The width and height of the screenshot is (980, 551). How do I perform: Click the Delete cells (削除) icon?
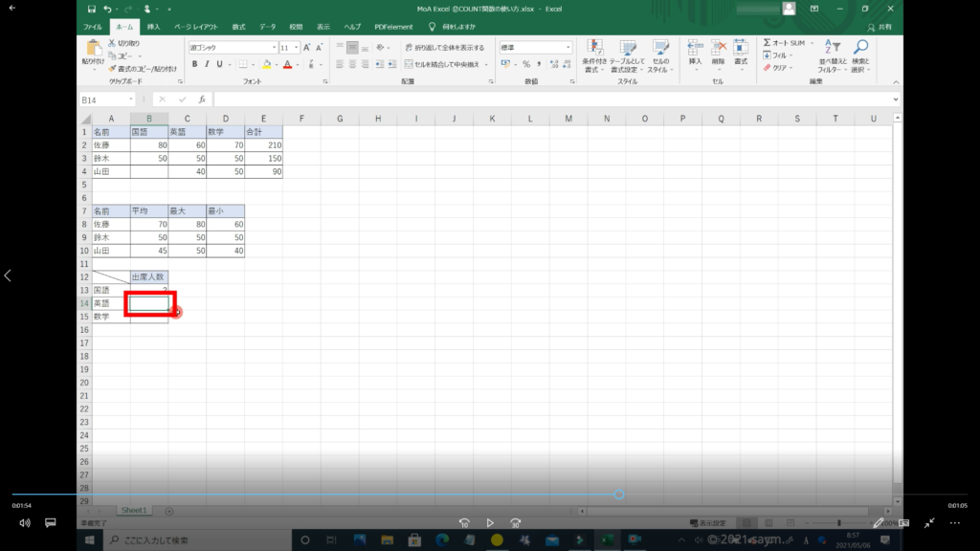[x=717, y=48]
